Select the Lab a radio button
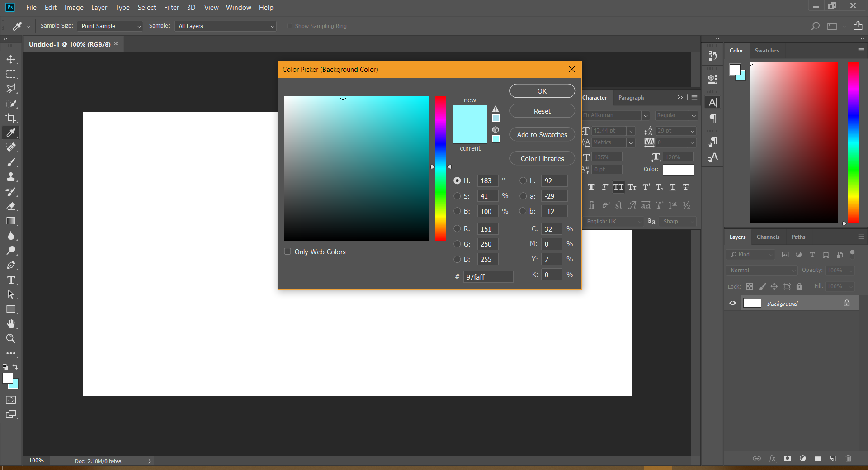The height and width of the screenshot is (470, 868). pyautogui.click(x=523, y=196)
